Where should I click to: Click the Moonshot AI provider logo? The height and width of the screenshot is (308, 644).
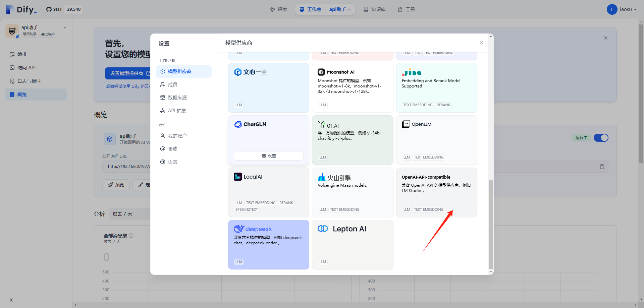[336, 72]
